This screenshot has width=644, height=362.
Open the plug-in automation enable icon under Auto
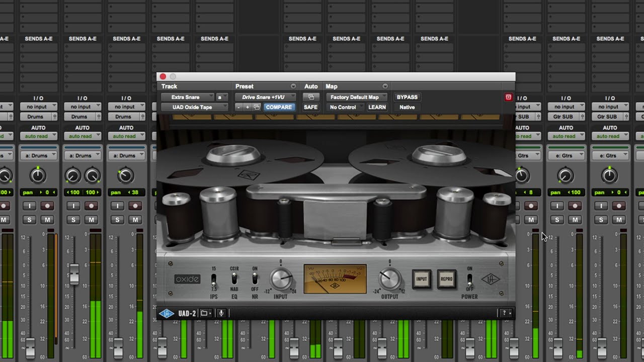pyautogui.click(x=310, y=97)
